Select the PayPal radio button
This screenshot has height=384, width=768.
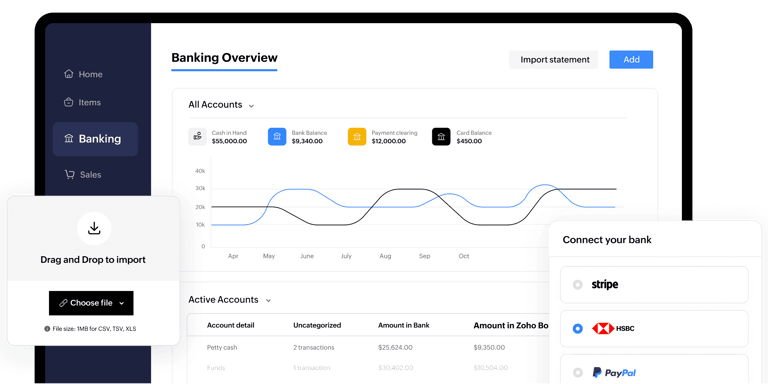[x=577, y=373]
